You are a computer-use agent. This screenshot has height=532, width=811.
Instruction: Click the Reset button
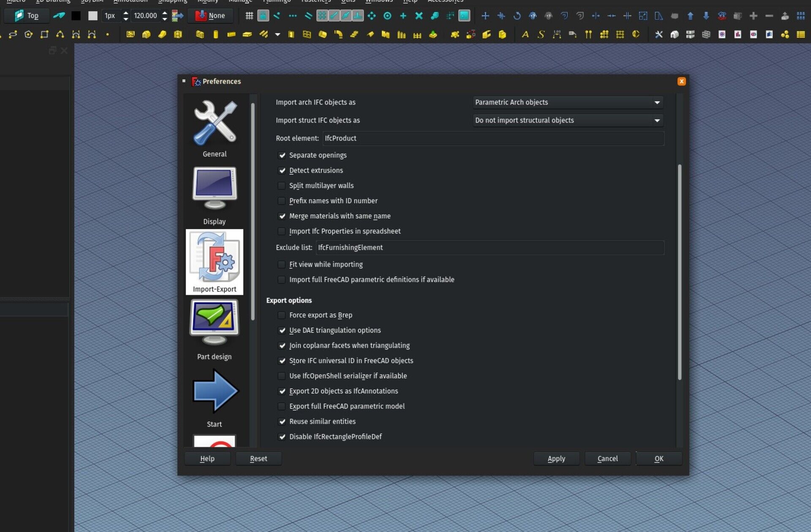(x=258, y=459)
